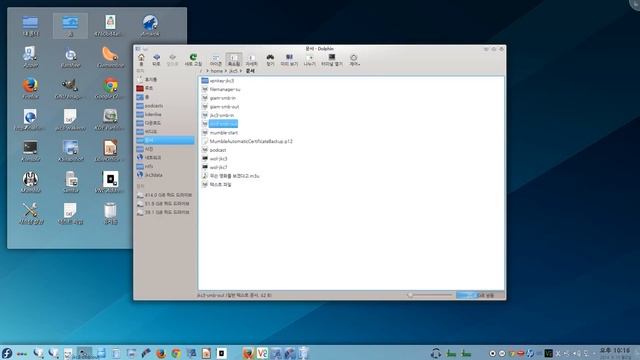Select the 텍스트 파일 entry in file list
Viewport: 640px width, 360px height.
(217, 184)
